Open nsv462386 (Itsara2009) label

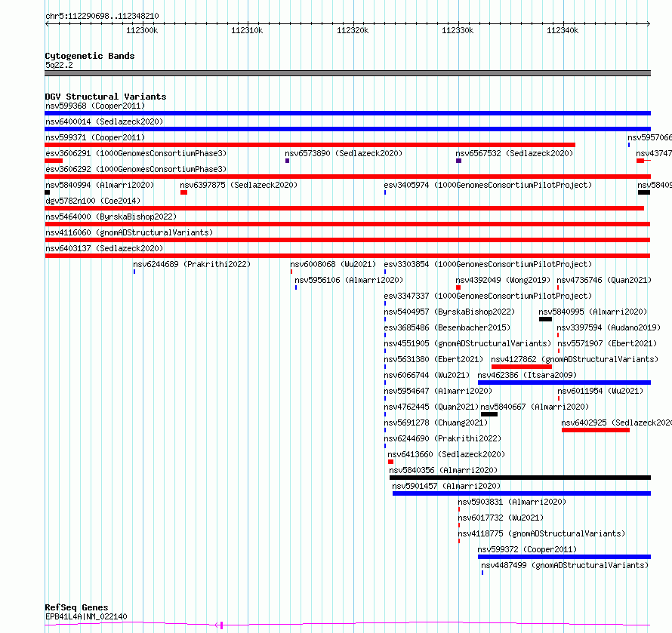pyautogui.click(x=527, y=375)
